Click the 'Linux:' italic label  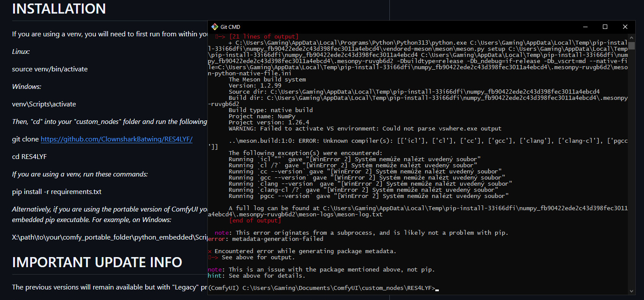click(x=21, y=52)
